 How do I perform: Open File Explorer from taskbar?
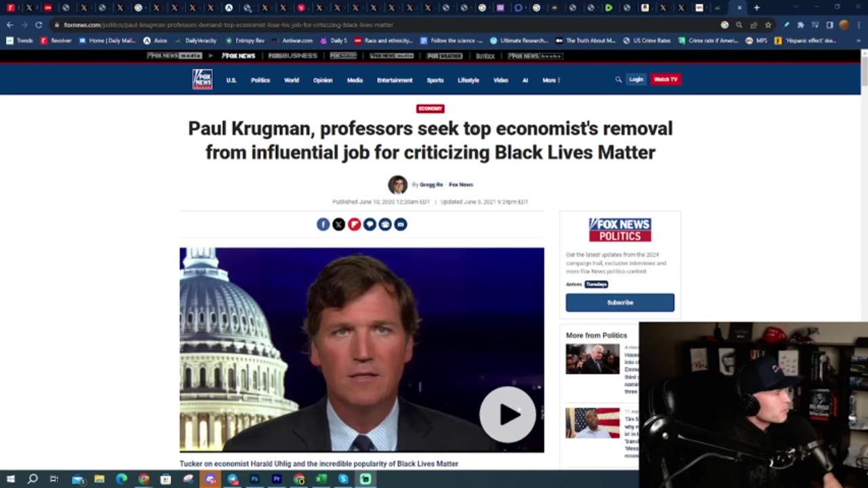[x=99, y=479]
